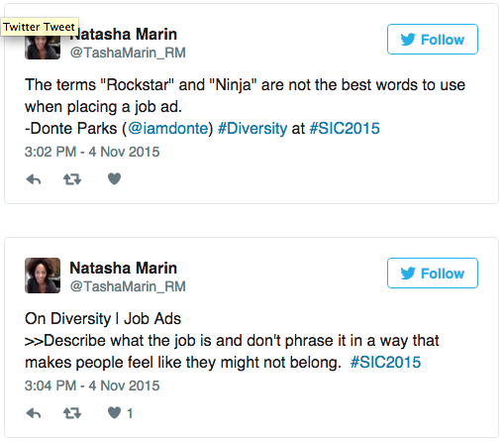504x442 pixels.
Task: Open the @iamdonte mention link
Action: tap(168, 129)
